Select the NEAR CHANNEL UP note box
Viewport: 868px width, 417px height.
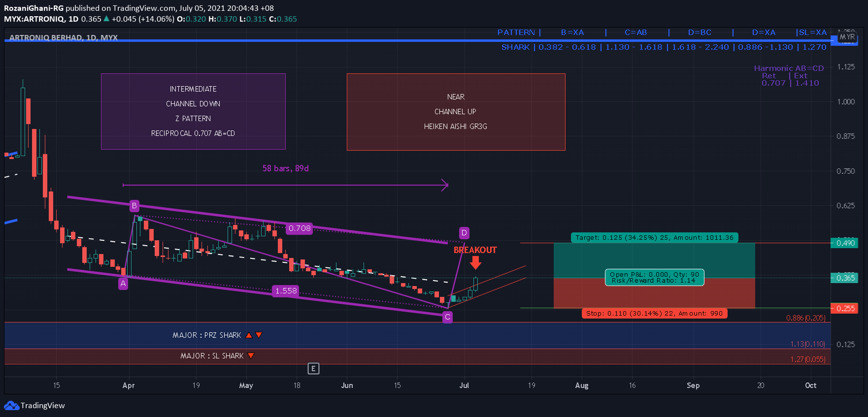click(x=456, y=112)
